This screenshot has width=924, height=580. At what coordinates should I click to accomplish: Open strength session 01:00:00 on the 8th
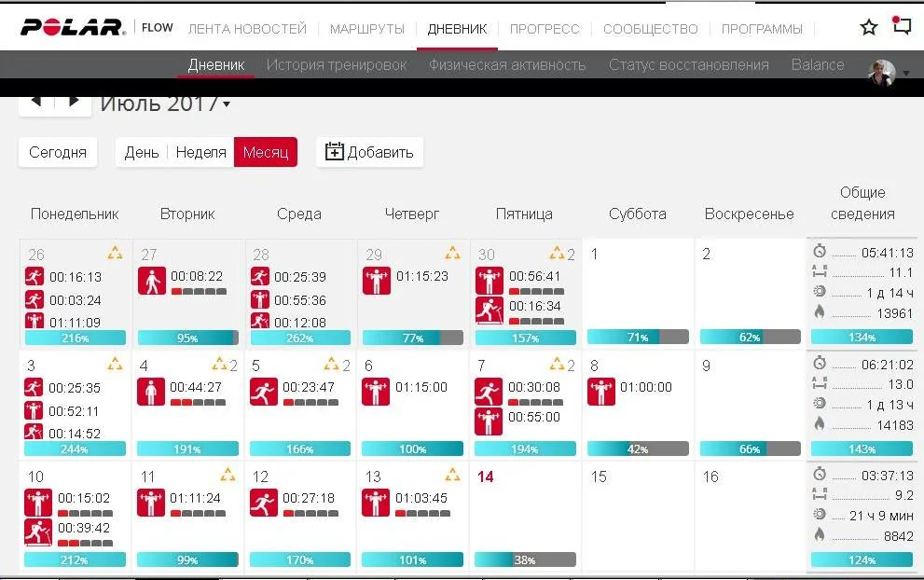(630, 392)
